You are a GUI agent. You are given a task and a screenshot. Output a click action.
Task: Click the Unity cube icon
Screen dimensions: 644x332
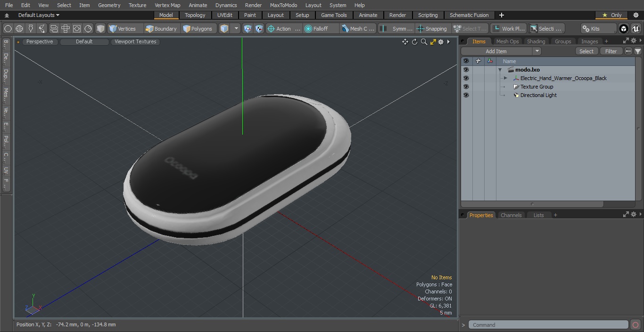(624, 29)
